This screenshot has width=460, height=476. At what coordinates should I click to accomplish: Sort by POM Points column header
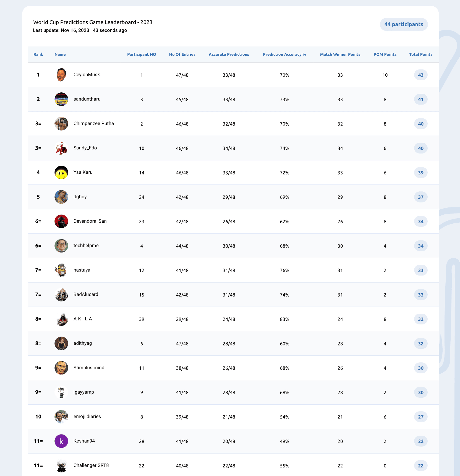point(385,54)
